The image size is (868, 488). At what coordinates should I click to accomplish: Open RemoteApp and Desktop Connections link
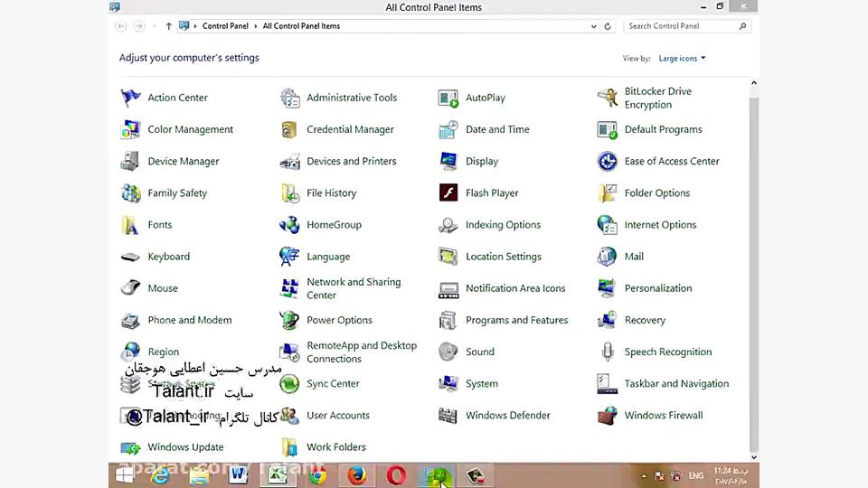tap(362, 352)
